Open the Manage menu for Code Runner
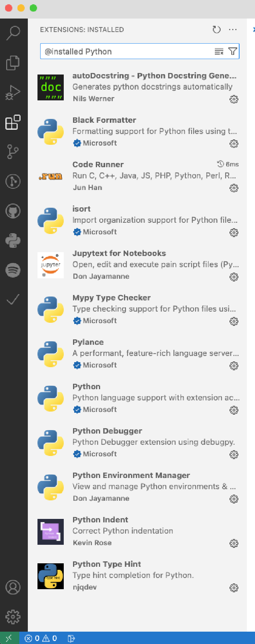This screenshot has width=255, height=644. [x=234, y=188]
